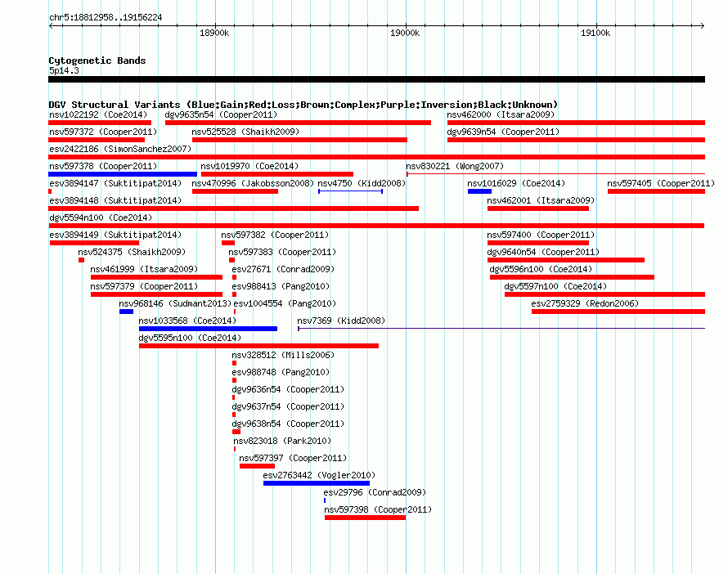The width and height of the screenshot is (728, 574).
Task: Open dgv5596n100 (Coe2014) variant
Action: point(541,269)
